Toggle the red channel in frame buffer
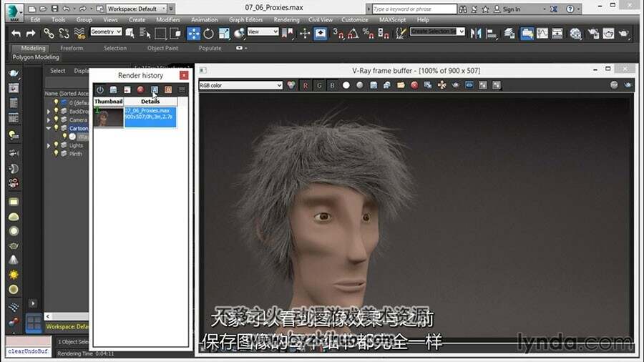The height and width of the screenshot is (362, 644). pos(305,85)
